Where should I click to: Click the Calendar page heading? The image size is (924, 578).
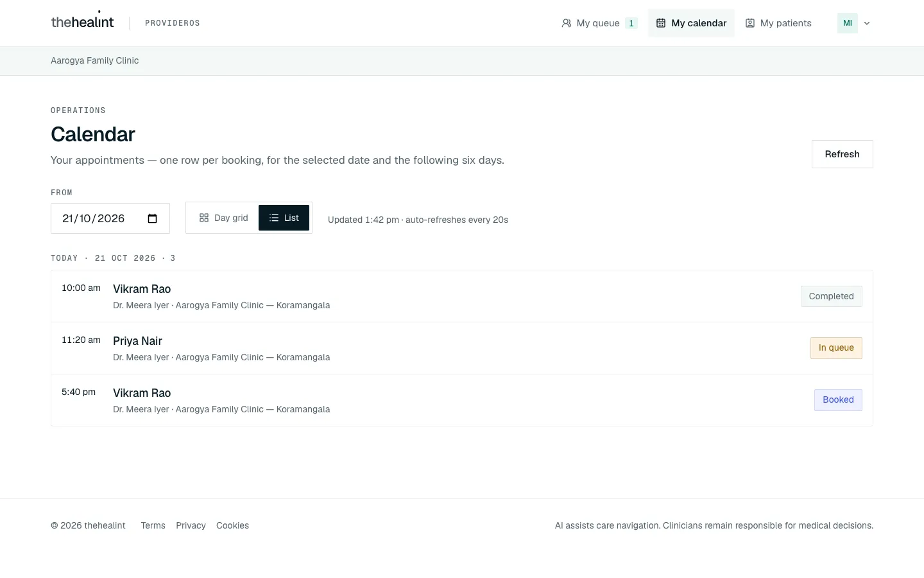click(x=93, y=134)
